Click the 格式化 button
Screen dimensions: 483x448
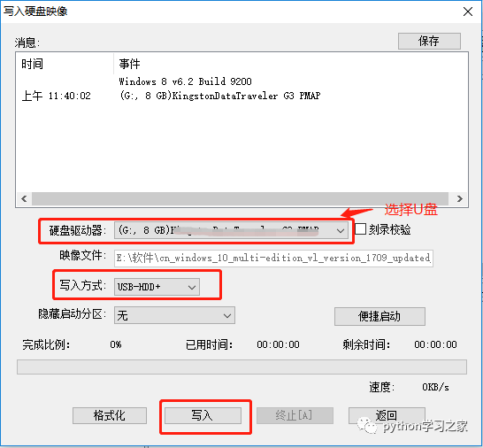(110, 415)
